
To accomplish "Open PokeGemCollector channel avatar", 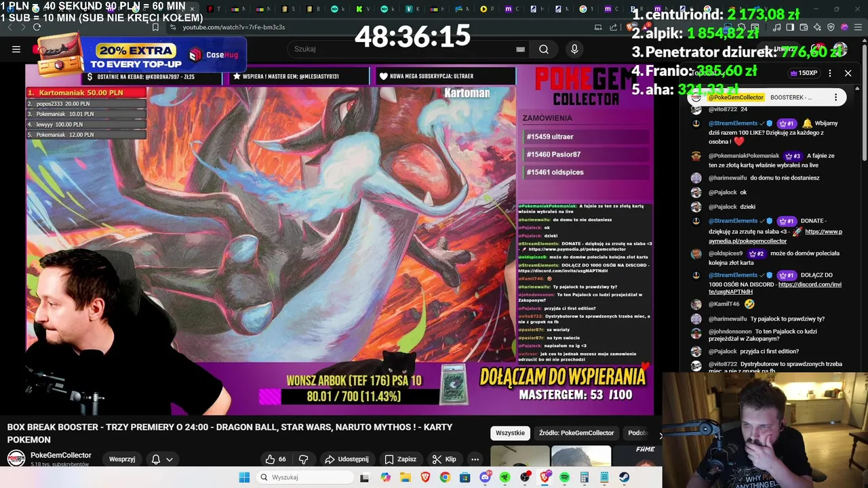I will click(x=16, y=458).
